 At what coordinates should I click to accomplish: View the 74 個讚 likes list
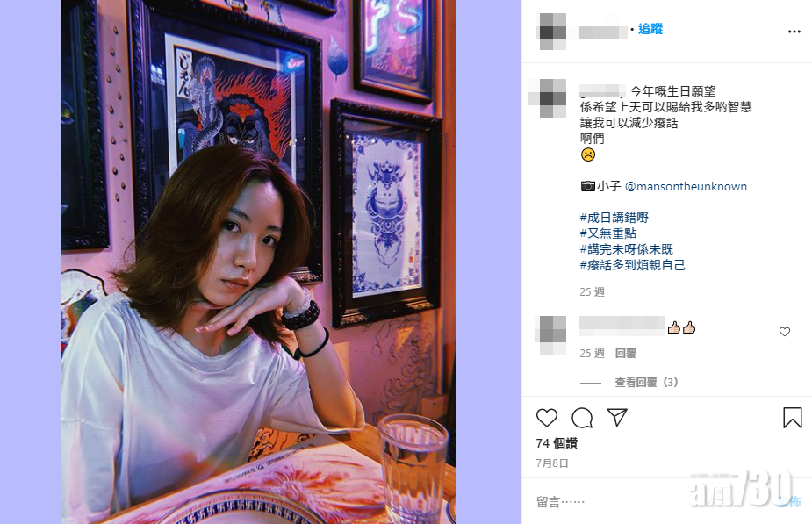point(557,443)
